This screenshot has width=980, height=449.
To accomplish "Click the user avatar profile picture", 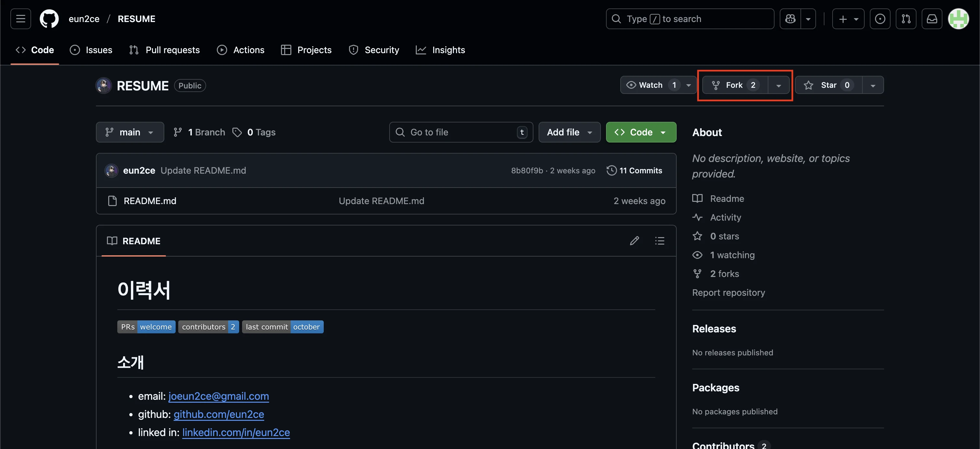I will (x=958, y=19).
